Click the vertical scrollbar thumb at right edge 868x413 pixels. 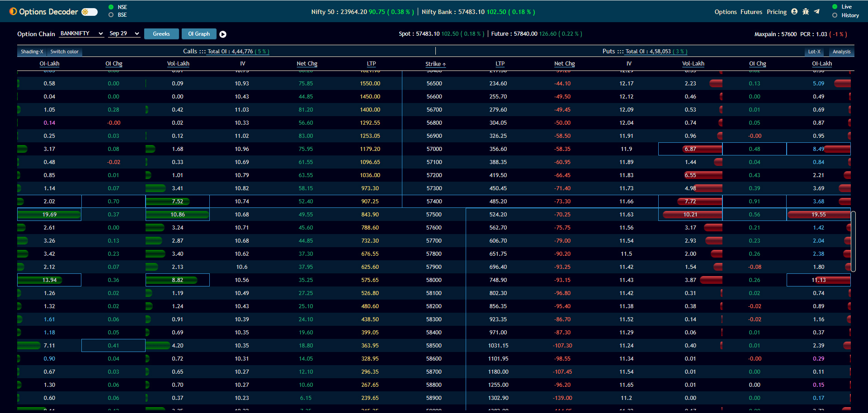(x=853, y=241)
